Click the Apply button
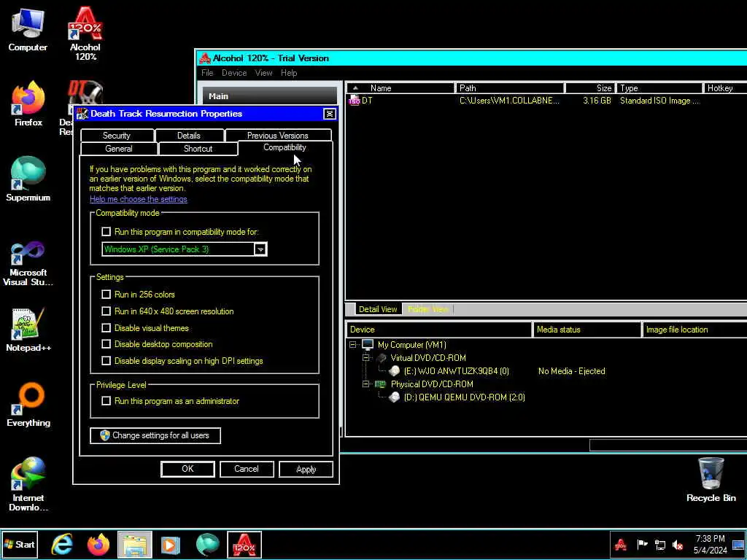 pos(306,469)
